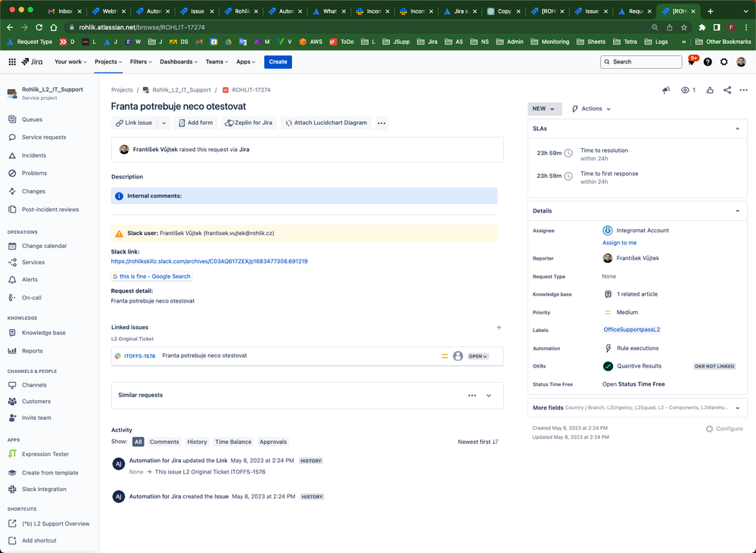Collapse the Details panel

coord(737,211)
